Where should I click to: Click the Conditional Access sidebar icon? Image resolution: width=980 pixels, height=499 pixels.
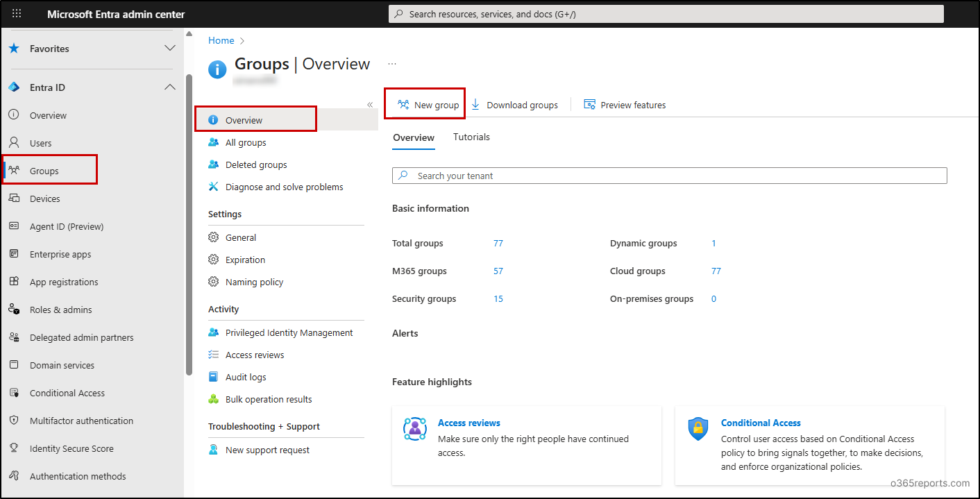14,393
